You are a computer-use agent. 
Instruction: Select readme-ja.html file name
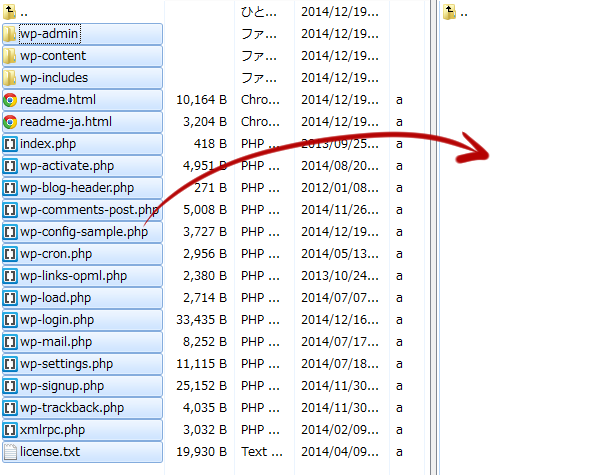[x=66, y=122]
